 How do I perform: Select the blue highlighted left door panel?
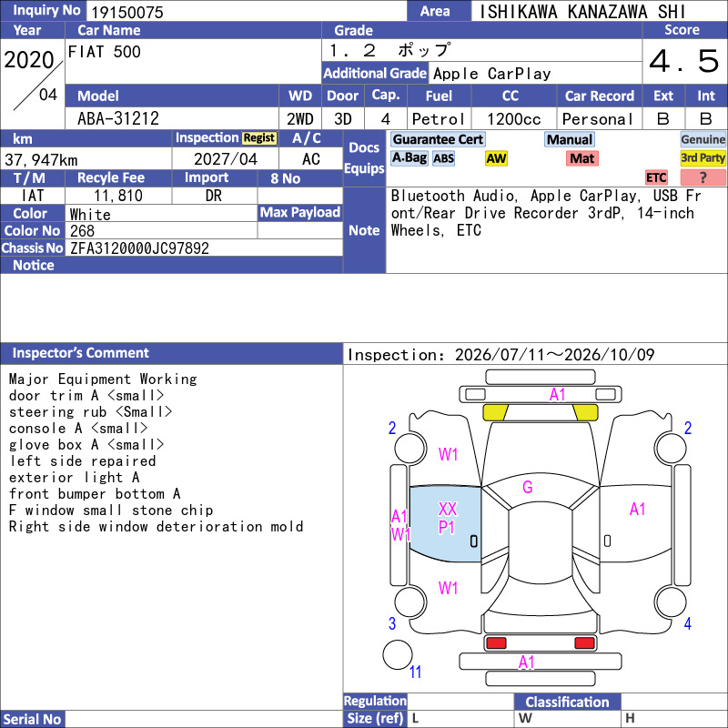[445, 524]
